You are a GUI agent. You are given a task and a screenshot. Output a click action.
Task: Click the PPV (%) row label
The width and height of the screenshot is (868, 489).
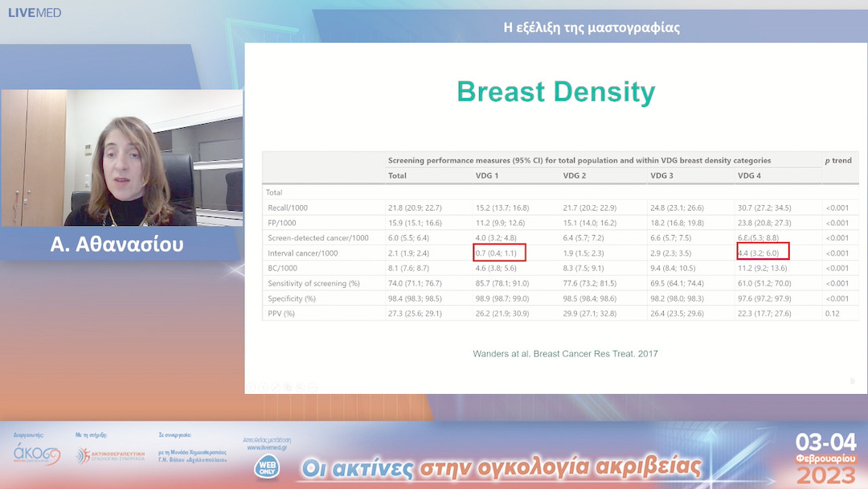[281, 314]
